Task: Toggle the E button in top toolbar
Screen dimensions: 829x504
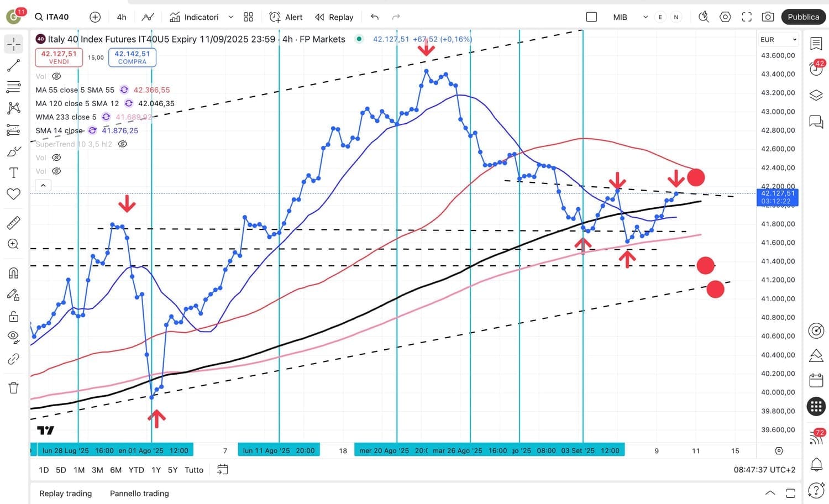Action: coord(660,17)
